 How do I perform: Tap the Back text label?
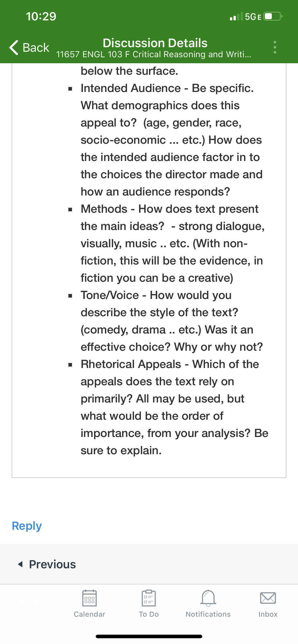click(36, 47)
